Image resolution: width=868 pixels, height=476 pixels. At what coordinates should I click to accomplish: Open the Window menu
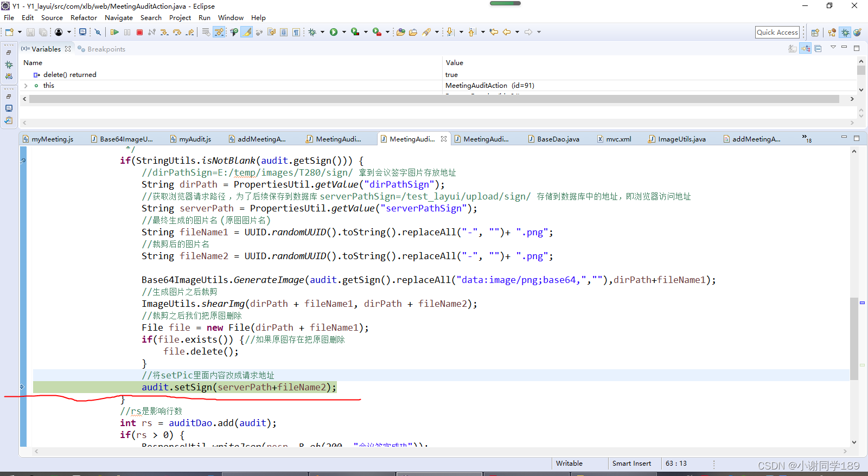(x=231, y=17)
